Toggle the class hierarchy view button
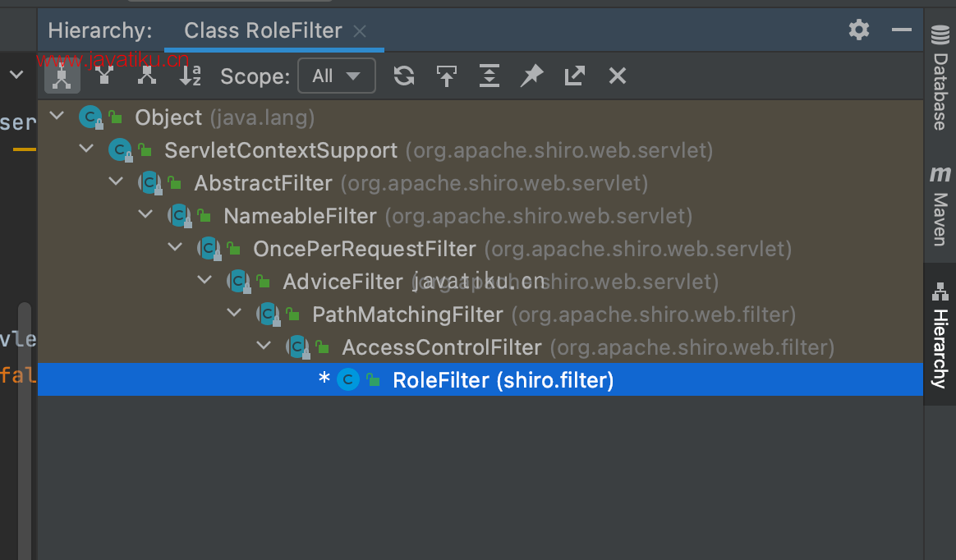This screenshot has height=560, width=956. click(62, 76)
